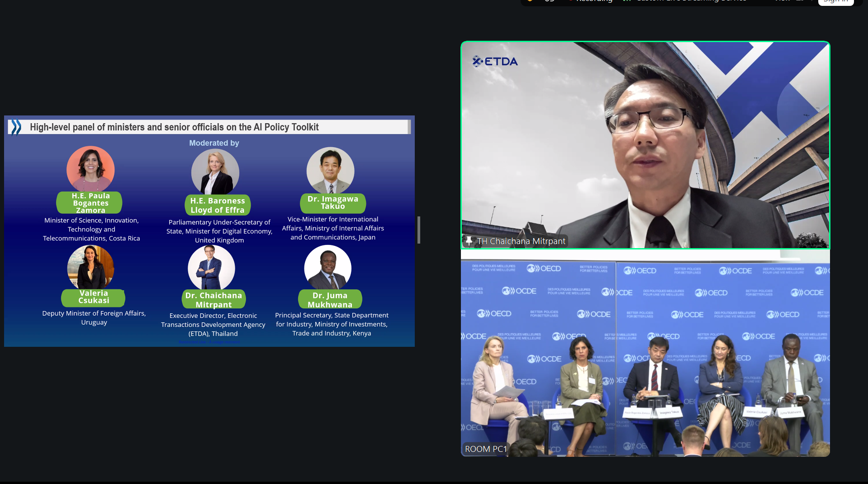Click the divider handle between slide and videos
Screen dimensions: 868x484
(x=419, y=230)
